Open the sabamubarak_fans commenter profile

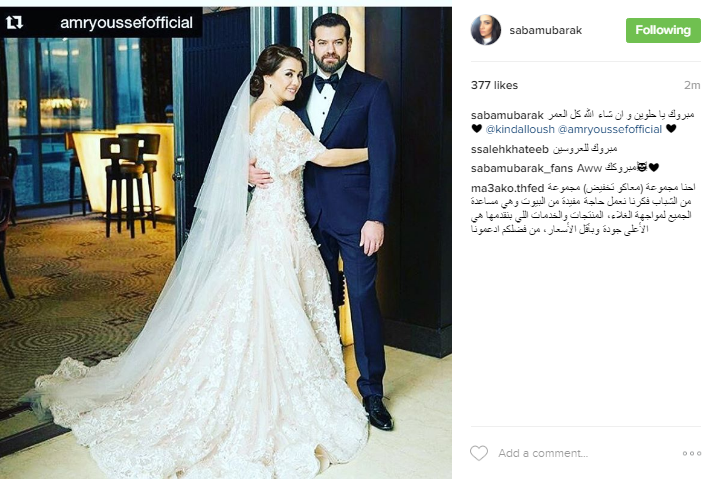point(522,168)
